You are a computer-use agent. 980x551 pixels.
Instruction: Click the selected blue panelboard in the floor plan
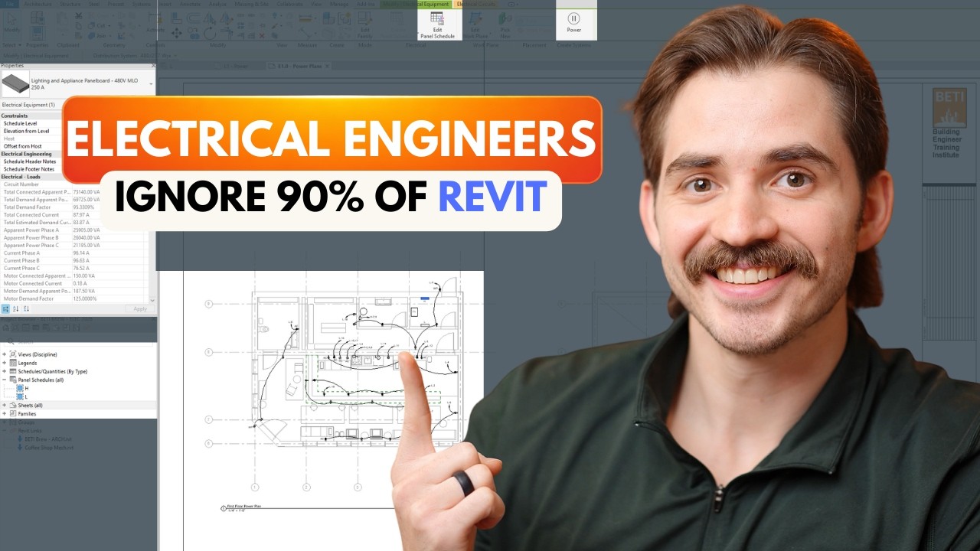[425, 298]
